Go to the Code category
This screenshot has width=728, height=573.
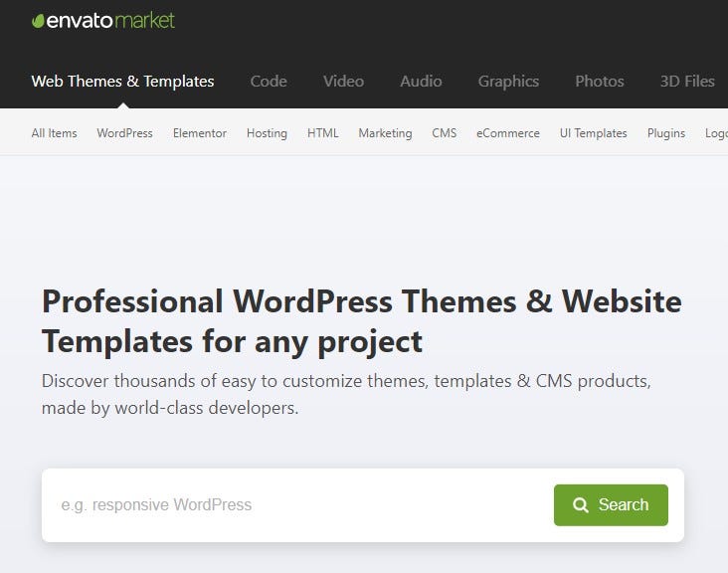(269, 82)
